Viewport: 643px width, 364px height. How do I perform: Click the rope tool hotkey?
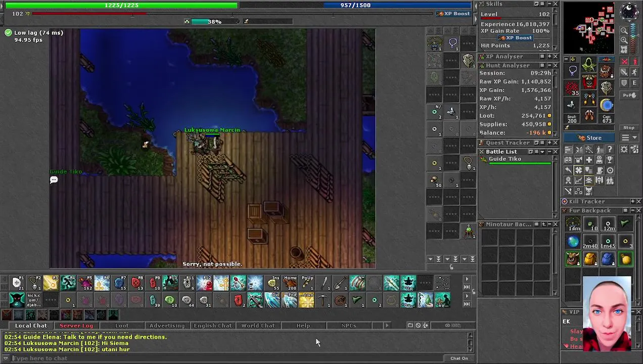pyautogui.click(x=340, y=300)
